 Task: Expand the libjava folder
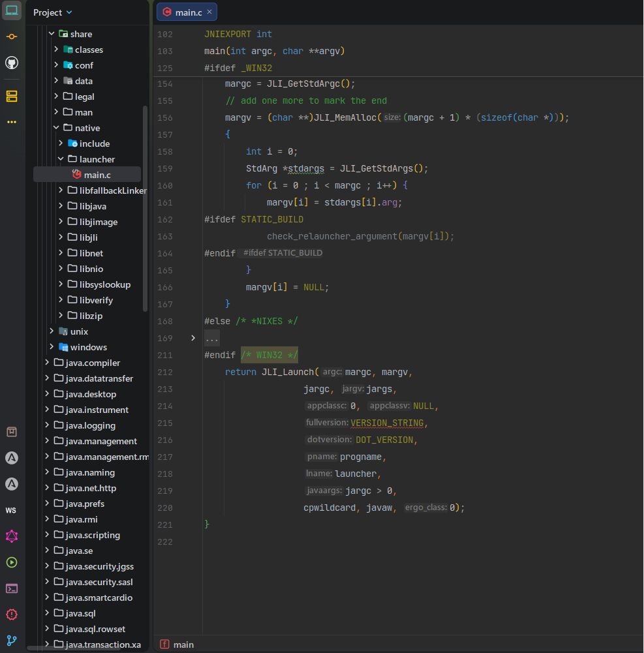pyautogui.click(x=61, y=205)
